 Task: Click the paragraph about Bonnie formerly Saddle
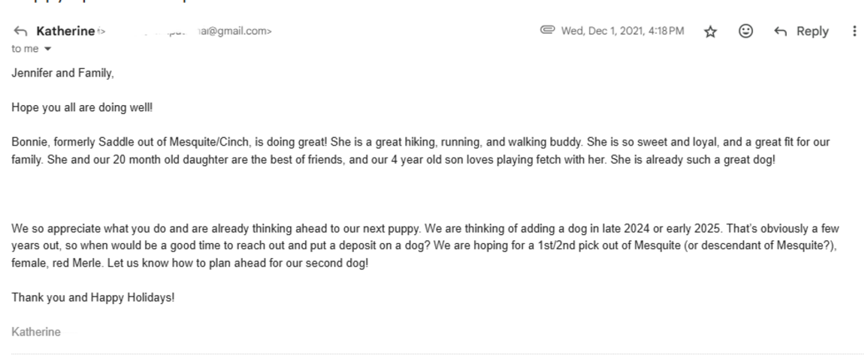pos(421,151)
